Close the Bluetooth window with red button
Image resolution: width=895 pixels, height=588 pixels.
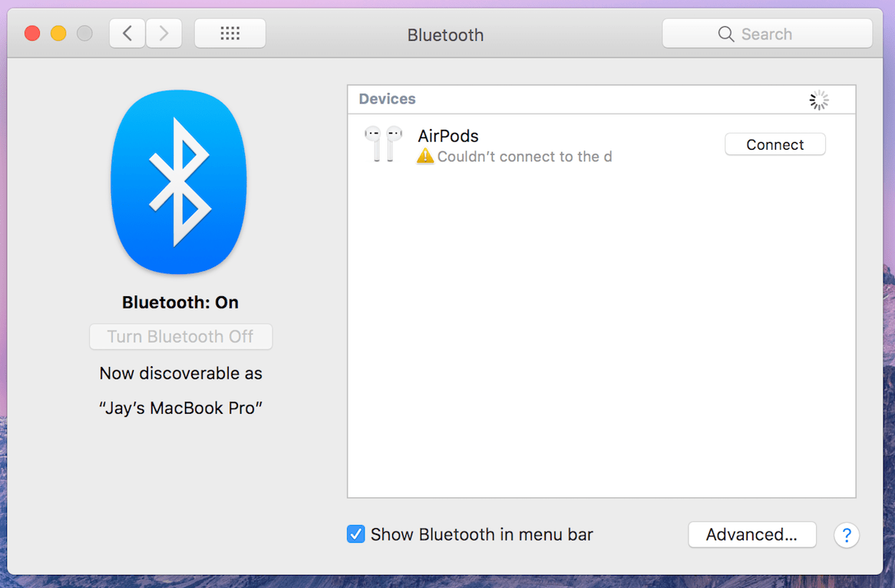pyautogui.click(x=32, y=34)
